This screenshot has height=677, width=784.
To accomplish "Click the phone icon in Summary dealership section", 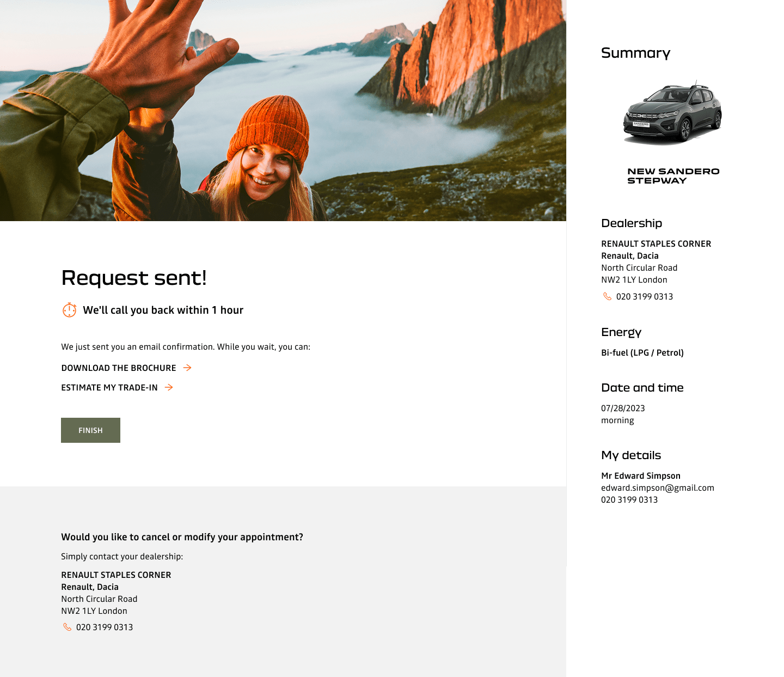I will pyautogui.click(x=607, y=296).
